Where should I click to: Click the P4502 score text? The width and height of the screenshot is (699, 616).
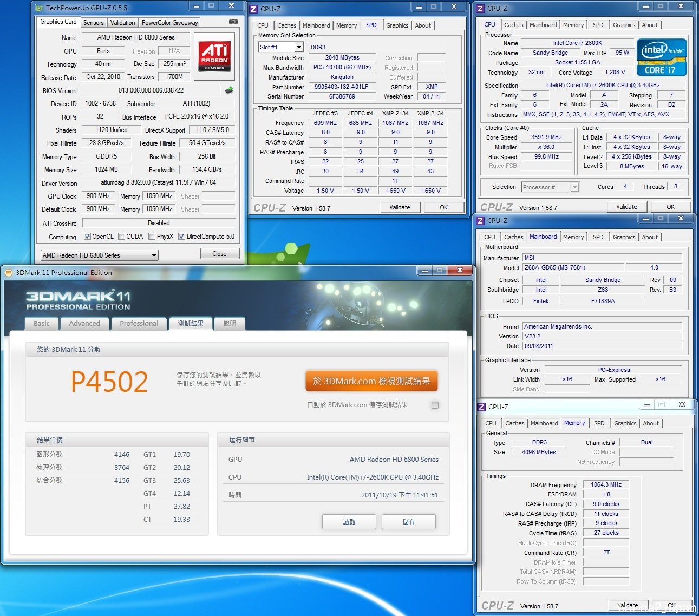[x=109, y=382]
